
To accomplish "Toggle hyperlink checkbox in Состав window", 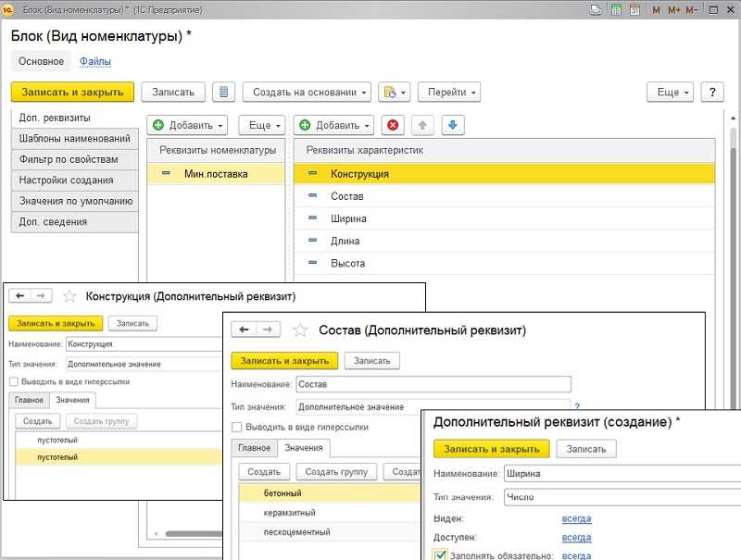I will tap(237, 427).
